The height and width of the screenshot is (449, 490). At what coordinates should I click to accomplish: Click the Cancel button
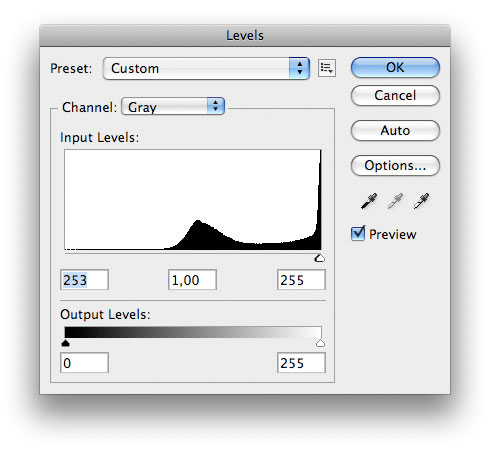[395, 96]
